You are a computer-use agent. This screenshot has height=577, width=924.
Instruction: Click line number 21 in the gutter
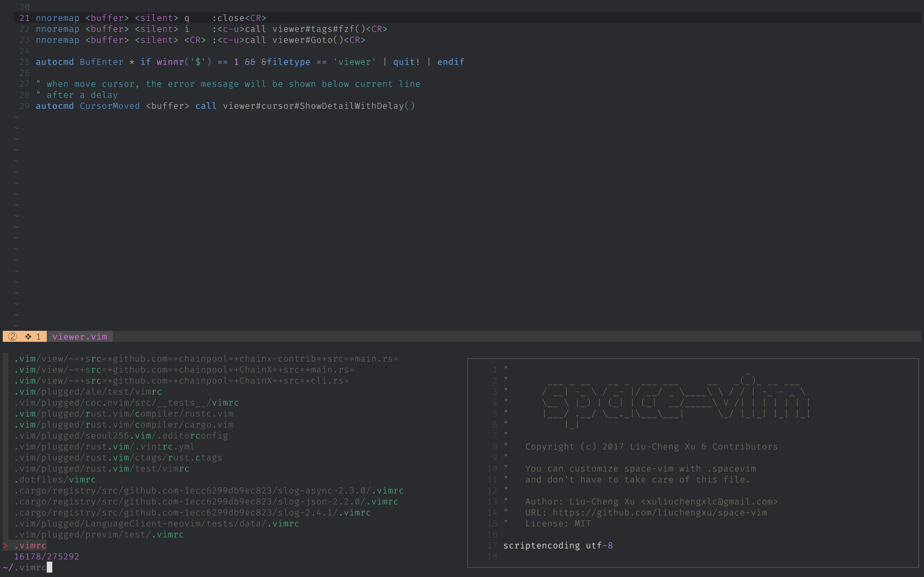click(x=24, y=18)
